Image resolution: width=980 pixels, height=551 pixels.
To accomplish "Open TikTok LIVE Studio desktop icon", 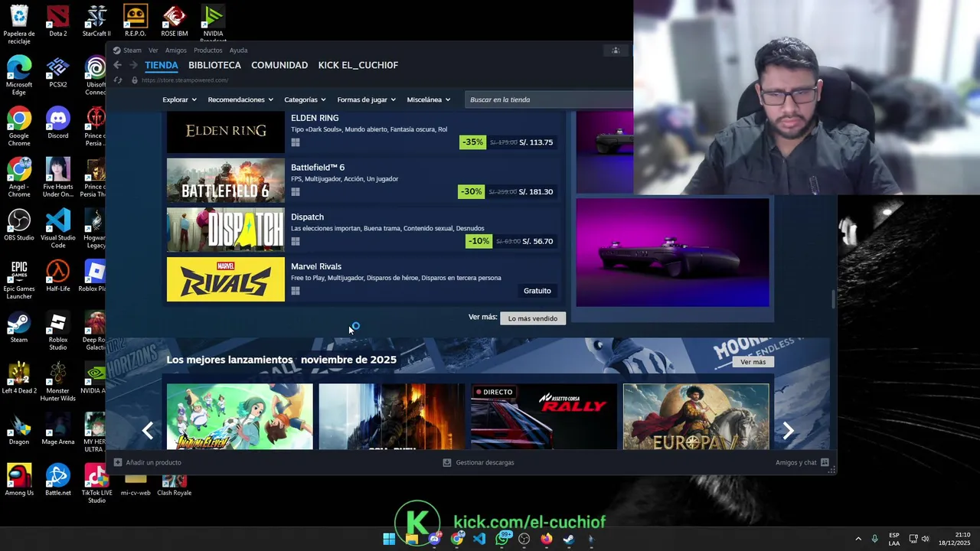I will (x=96, y=484).
